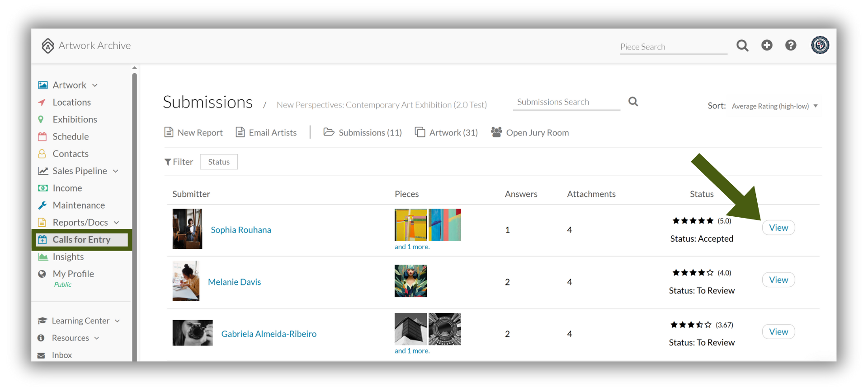Image resolution: width=868 pixels, height=387 pixels.
Task: Open Calls for Entry in sidebar
Action: pyautogui.click(x=81, y=239)
